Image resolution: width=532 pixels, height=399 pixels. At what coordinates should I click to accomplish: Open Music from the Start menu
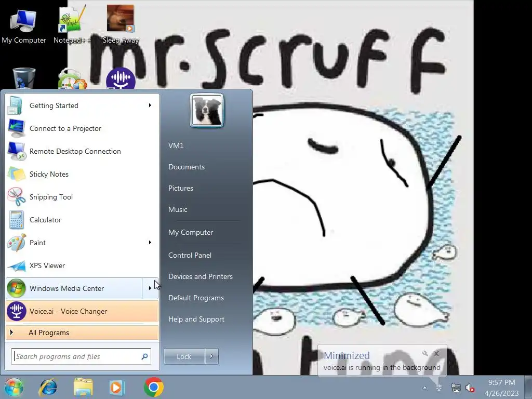tap(178, 210)
